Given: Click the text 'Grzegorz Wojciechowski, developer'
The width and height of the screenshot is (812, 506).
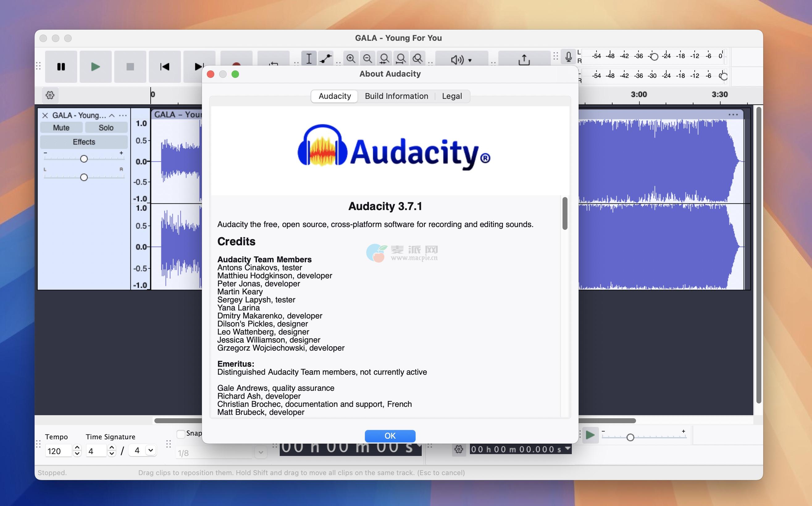Looking at the screenshot, I should pos(281,348).
